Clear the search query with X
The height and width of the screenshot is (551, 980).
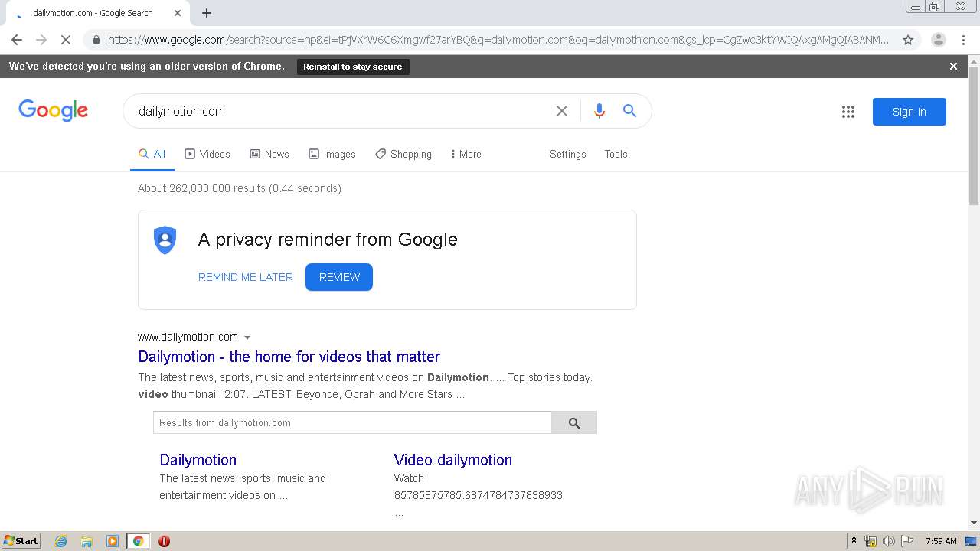coord(562,111)
